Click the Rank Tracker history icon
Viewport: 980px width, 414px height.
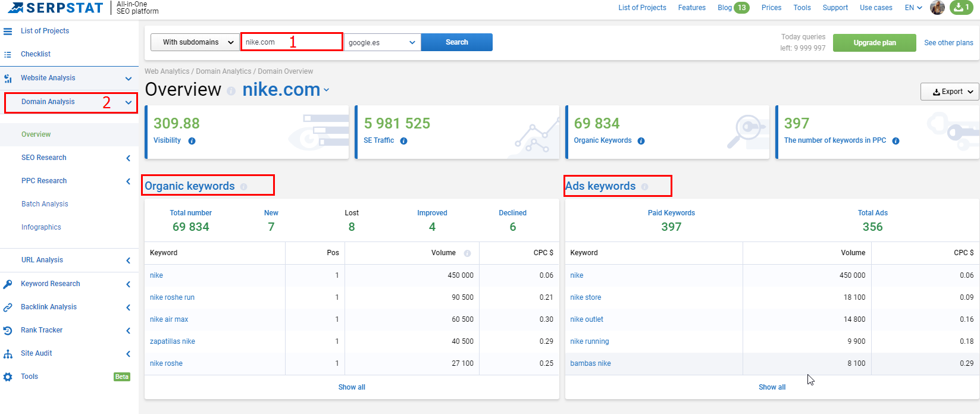(x=8, y=330)
